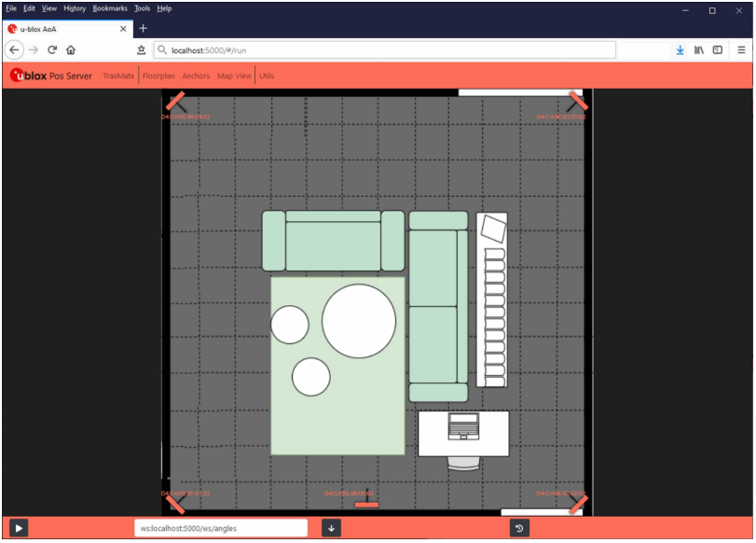Click the bookmark star toolbar icon
The height and width of the screenshot is (543, 756).
tap(141, 49)
